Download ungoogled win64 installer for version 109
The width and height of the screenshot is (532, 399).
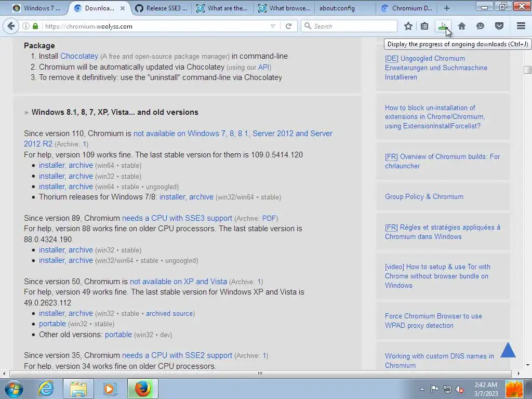51,187
